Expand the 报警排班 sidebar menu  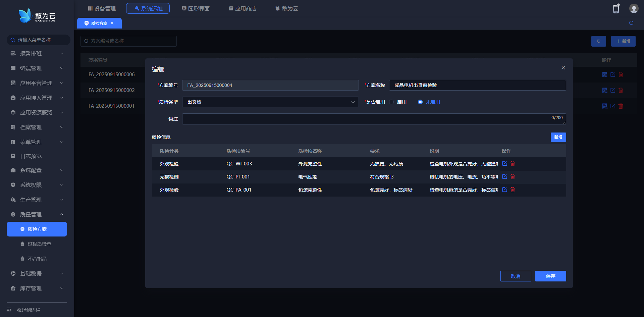pyautogui.click(x=37, y=54)
